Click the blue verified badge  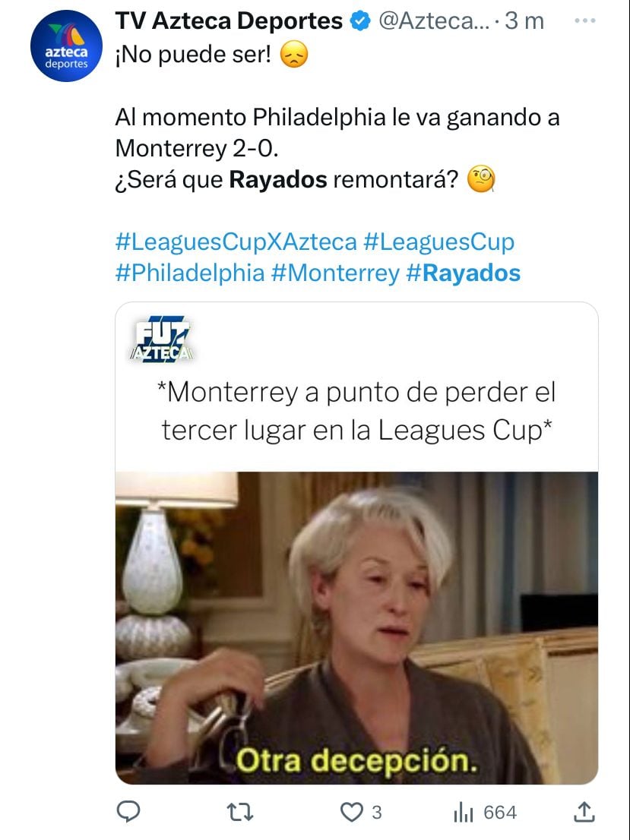coord(359,21)
